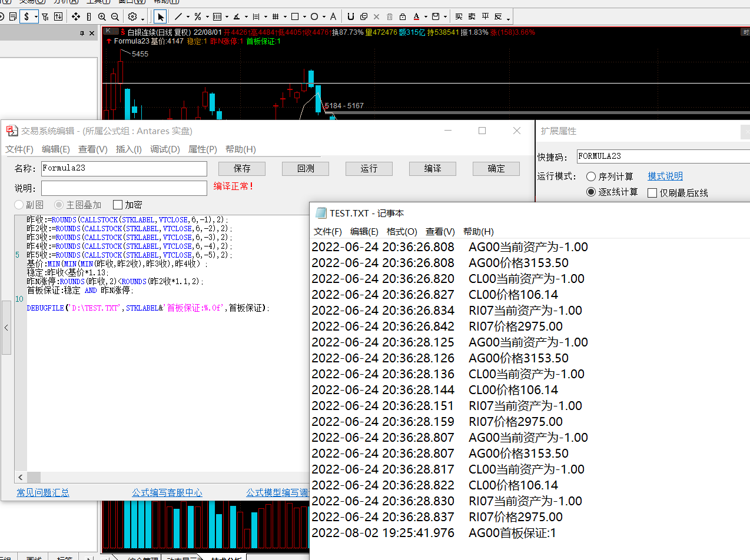Select the arrow pointer tool in toolbar
Screen dimensions: 750x560
pyautogui.click(x=161, y=17)
